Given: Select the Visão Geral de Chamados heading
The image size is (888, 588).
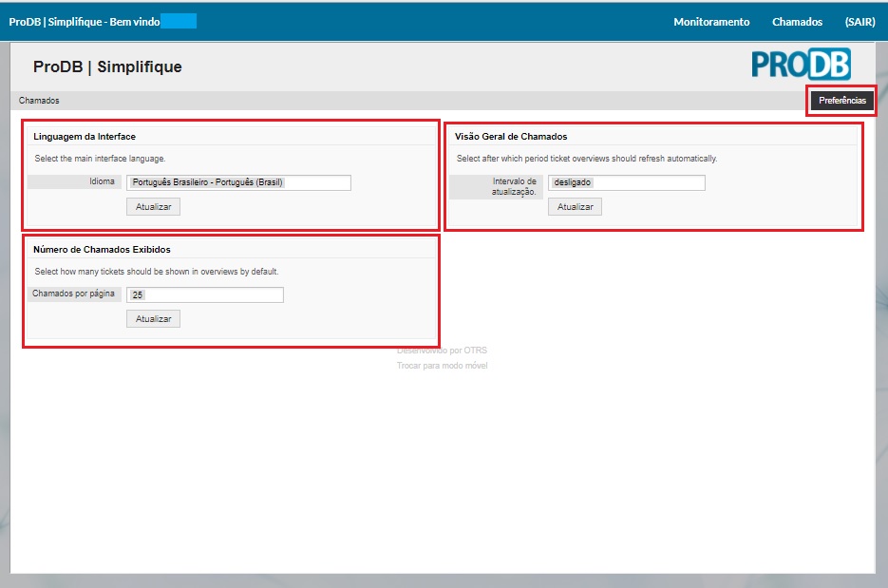Looking at the screenshot, I should tap(511, 137).
